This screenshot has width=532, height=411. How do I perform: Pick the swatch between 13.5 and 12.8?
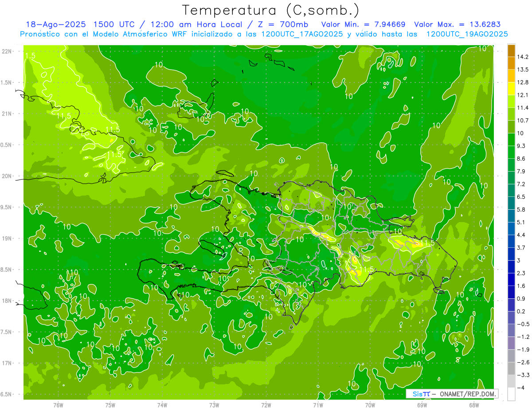pyautogui.click(x=511, y=76)
